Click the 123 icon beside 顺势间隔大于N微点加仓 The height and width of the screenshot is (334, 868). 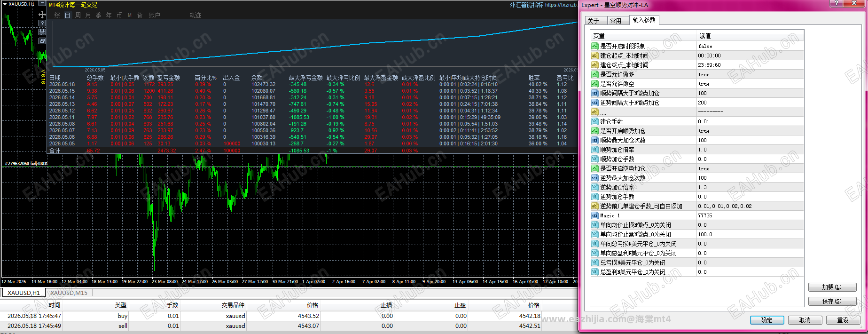tap(595, 93)
